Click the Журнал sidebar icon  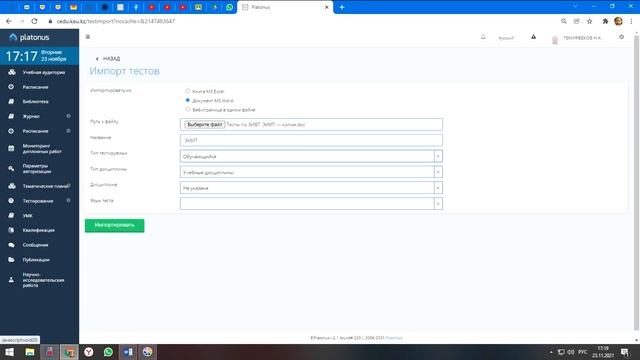11,116
